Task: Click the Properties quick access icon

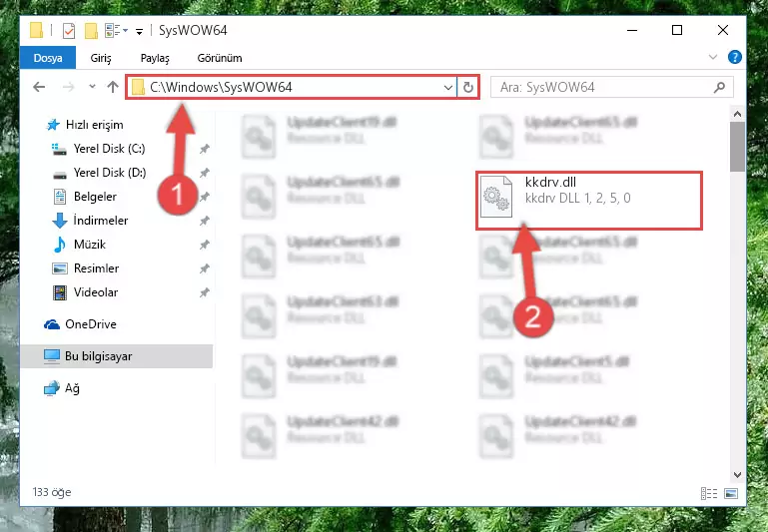Action: pyautogui.click(x=69, y=31)
